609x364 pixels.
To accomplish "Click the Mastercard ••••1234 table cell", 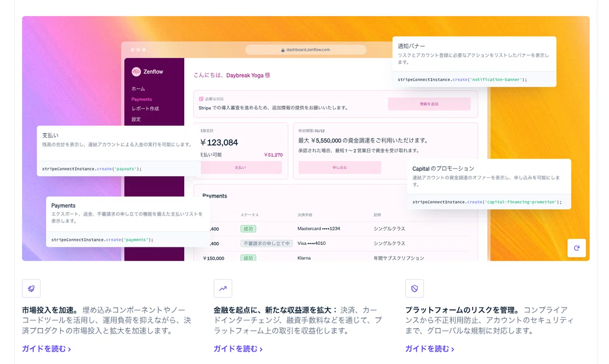I will (319, 229).
